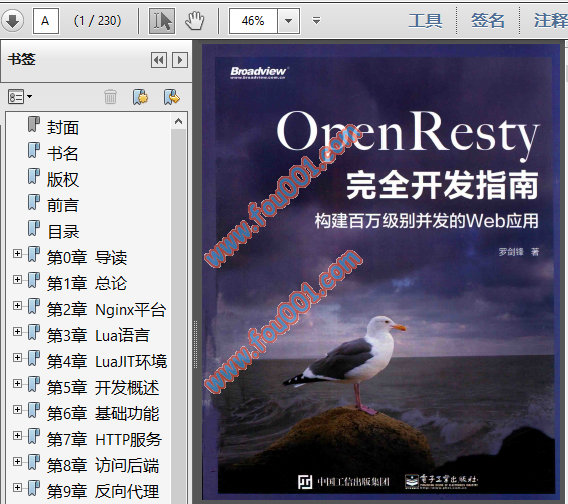Expand the 第7章 HTTP服务 bookmark
The image size is (568, 504).
17,436
